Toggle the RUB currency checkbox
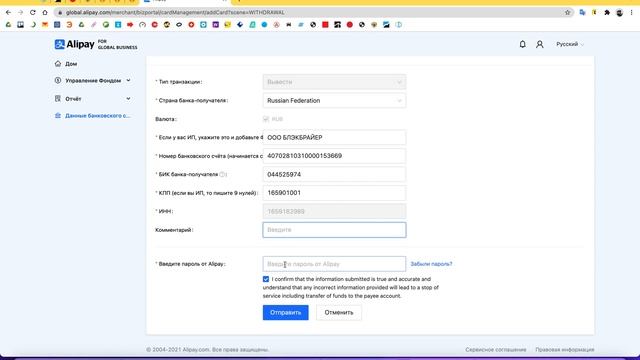 (x=266, y=119)
